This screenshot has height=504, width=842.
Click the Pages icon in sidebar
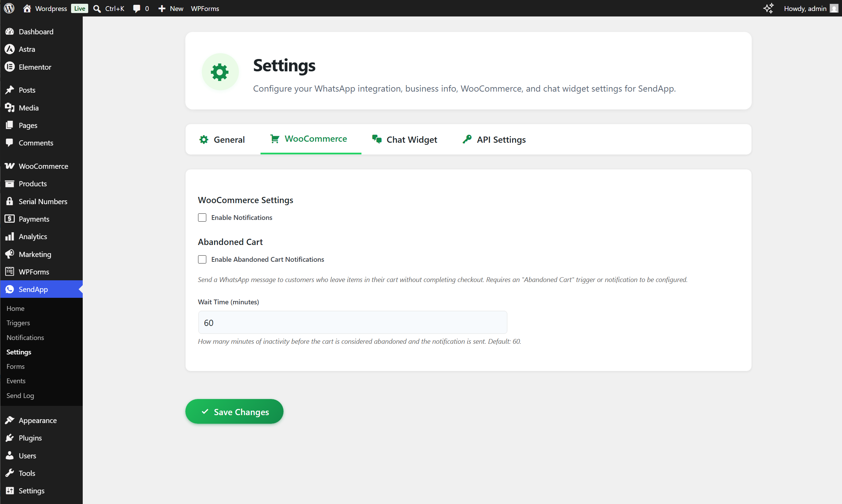click(x=10, y=125)
